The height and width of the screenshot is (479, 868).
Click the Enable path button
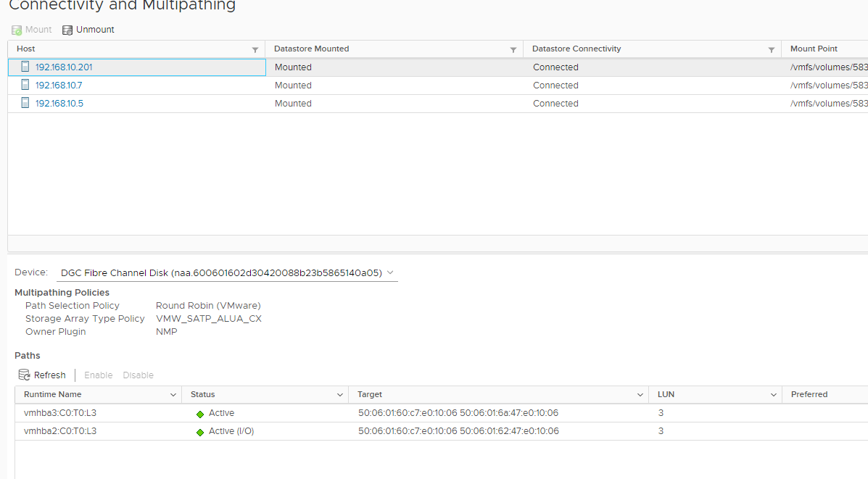[x=98, y=375]
